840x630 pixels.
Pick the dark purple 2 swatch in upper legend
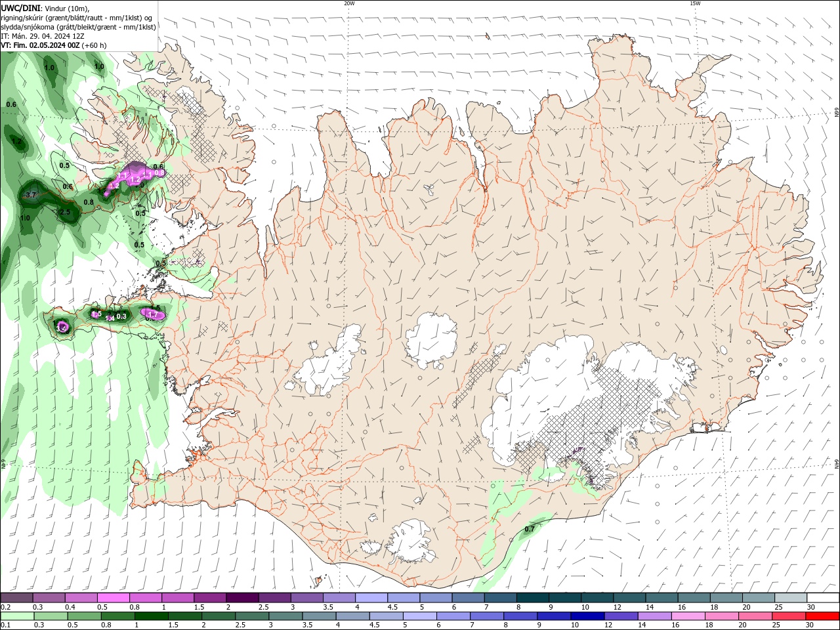coord(242,598)
